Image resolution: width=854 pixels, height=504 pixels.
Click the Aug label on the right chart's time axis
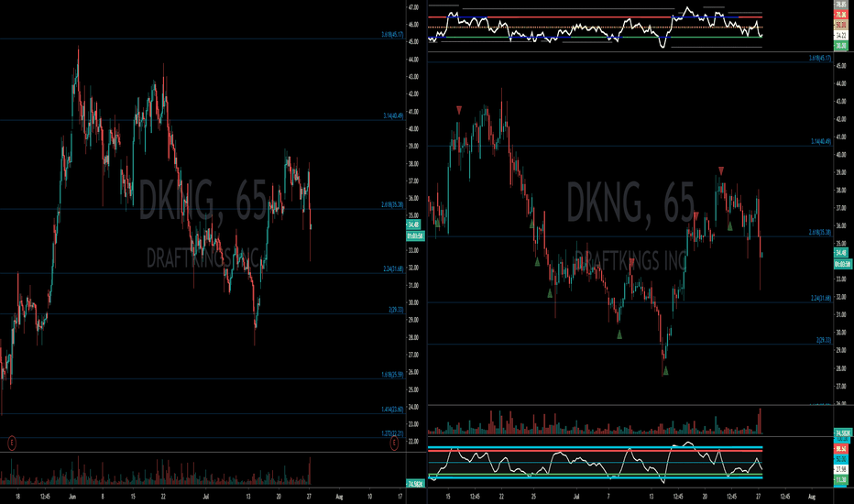pos(812,497)
